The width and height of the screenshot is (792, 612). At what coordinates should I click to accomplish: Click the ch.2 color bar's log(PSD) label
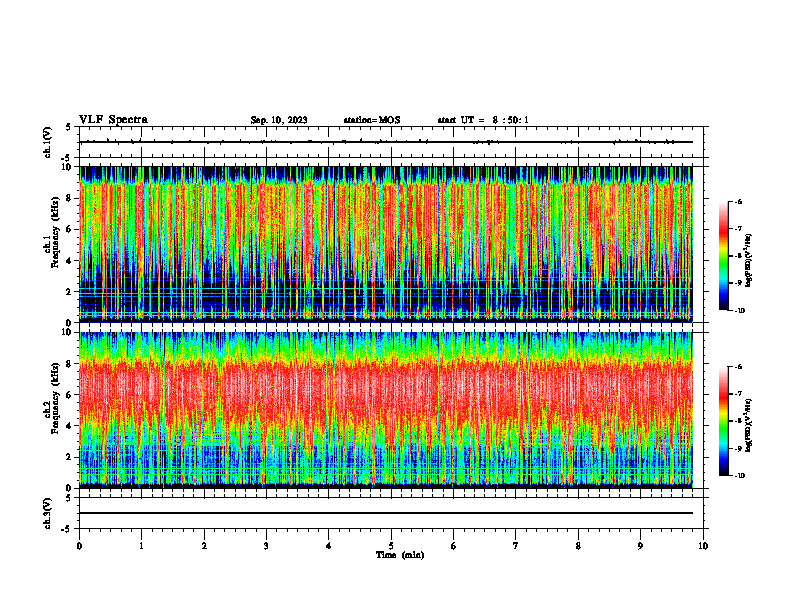(749, 425)
